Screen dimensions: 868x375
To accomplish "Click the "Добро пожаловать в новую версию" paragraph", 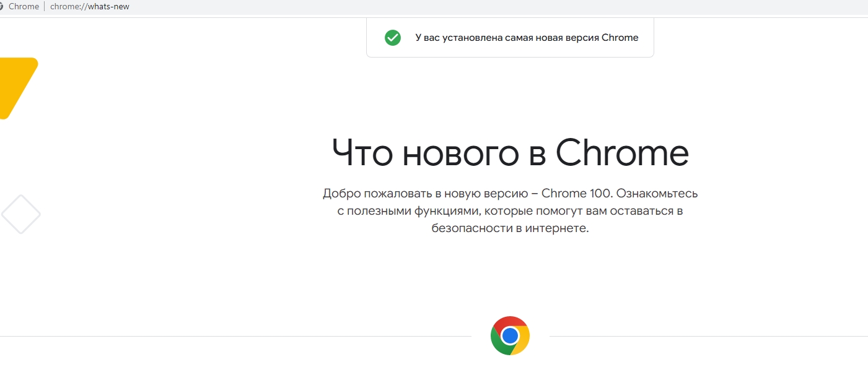I will [x=510, y=211].
